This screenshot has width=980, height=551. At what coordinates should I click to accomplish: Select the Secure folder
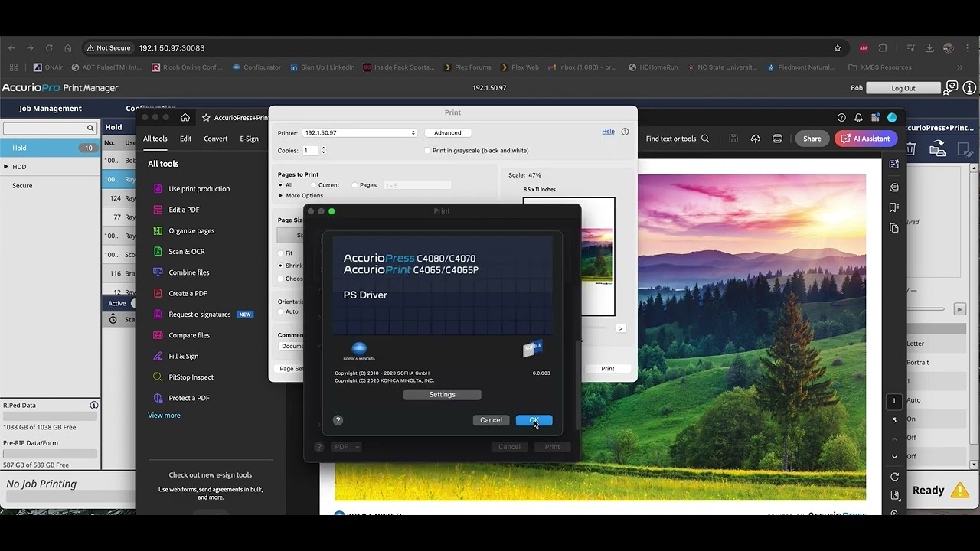pyautogui.click(x=22, y=186)
